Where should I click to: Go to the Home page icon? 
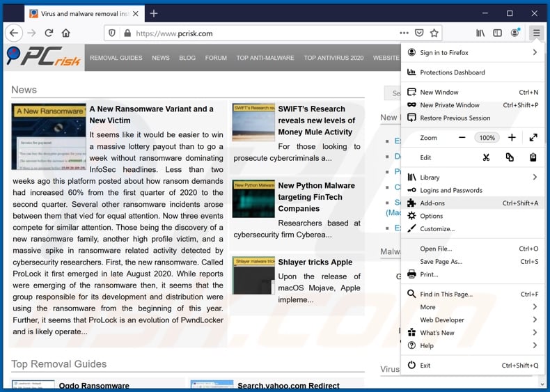coord(66,33)
